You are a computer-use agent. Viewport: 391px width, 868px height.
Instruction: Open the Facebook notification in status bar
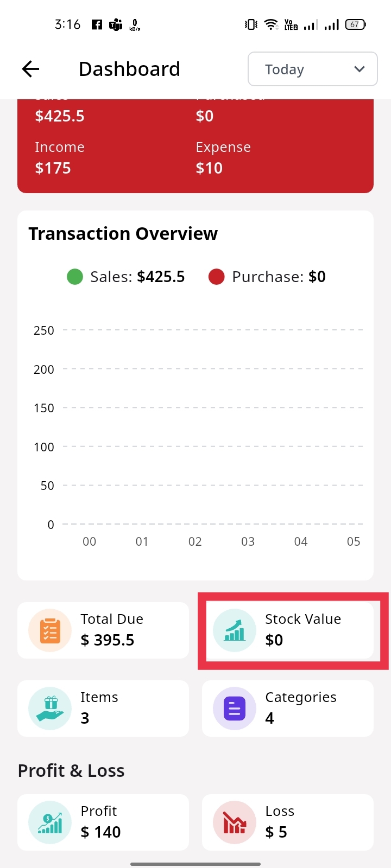(x=97, y=24)
